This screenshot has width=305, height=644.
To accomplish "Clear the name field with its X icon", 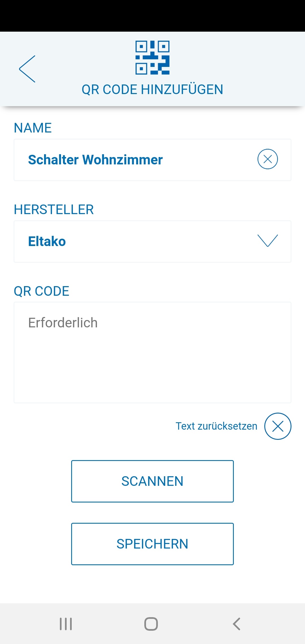I will (267, 159).
